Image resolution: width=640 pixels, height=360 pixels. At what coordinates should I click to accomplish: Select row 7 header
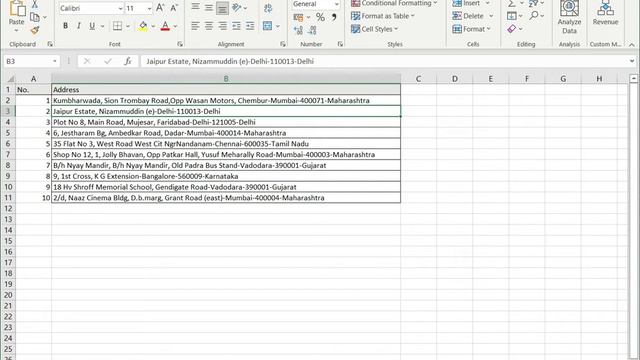click(8, 154)
